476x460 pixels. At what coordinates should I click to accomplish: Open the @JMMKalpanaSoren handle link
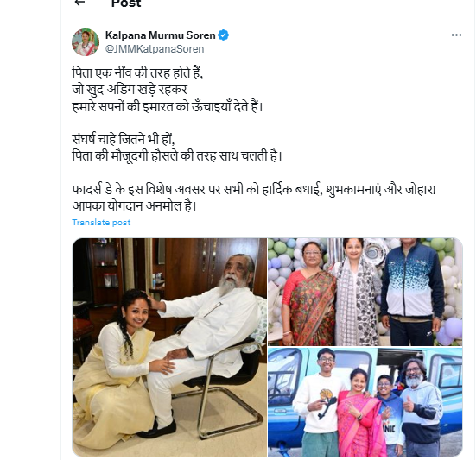pos(155,49)
